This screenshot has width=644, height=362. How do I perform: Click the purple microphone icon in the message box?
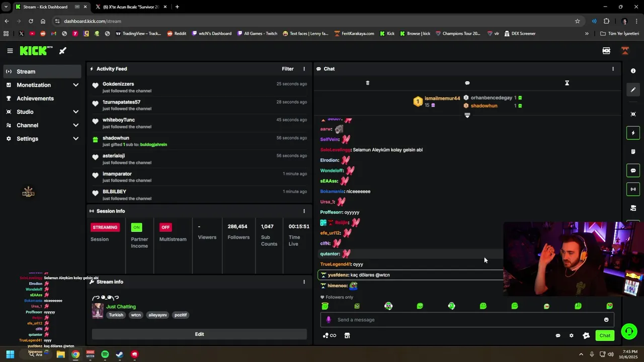[x=329, y=320]
